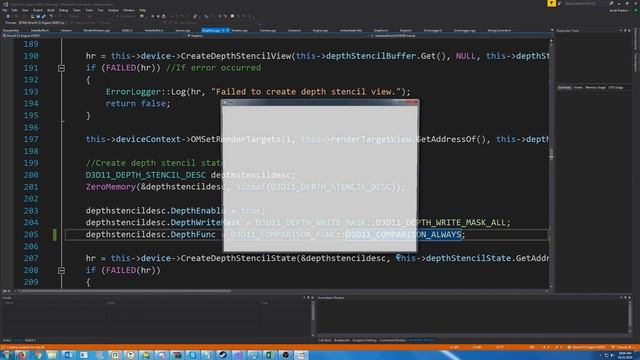Open the editor tab overflow dropdown
The image size is (640, 360).
(552, 30)
